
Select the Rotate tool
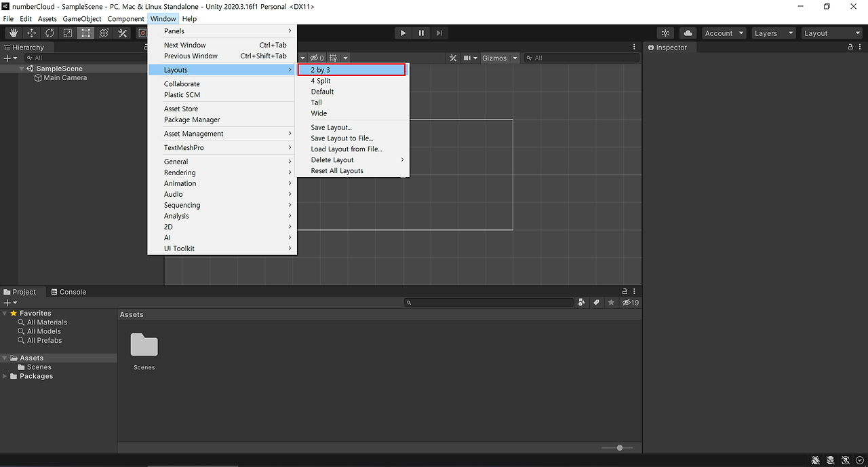[50, 33]
